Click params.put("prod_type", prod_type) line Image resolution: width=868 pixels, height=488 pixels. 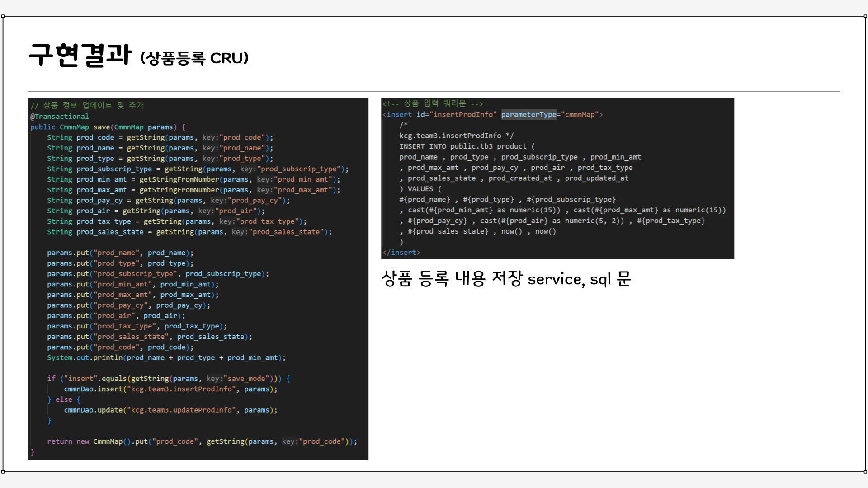point(120,263)
